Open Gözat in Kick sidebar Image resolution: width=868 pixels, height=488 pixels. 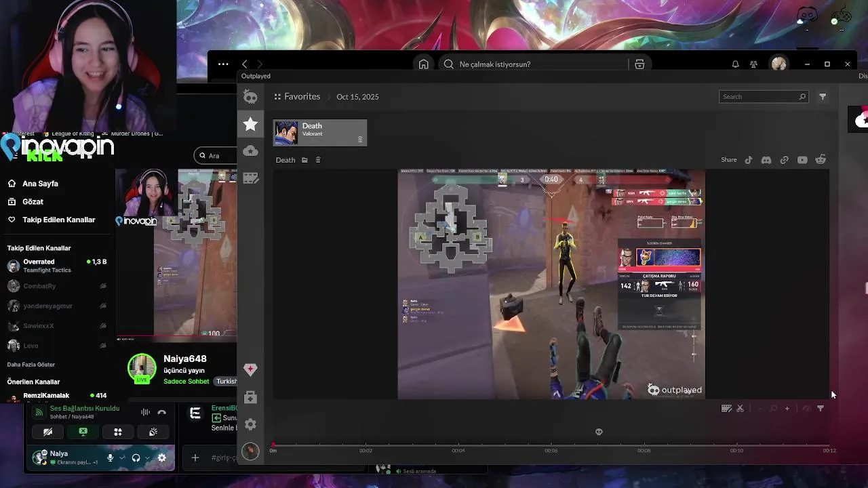(x=33, y=202)
